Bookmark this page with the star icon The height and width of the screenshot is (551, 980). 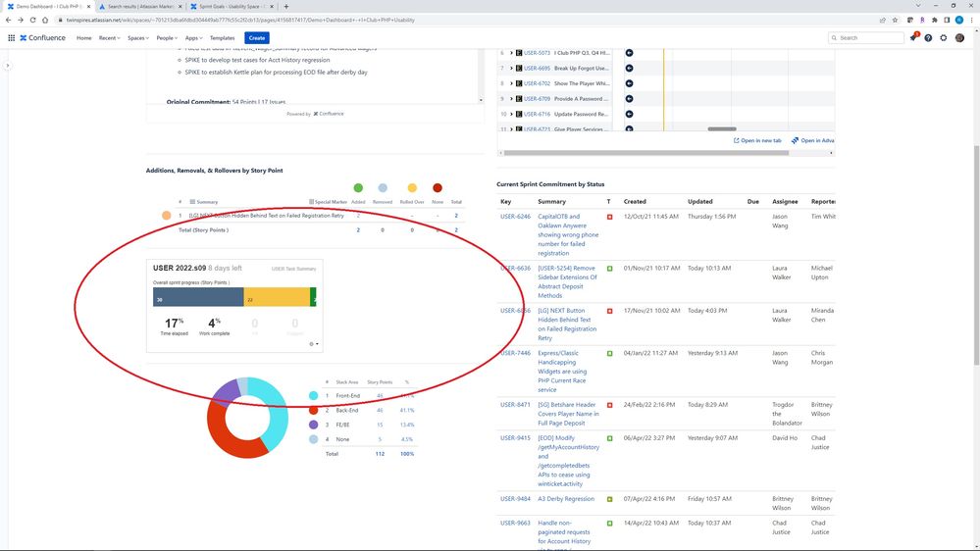pos(895,20)
